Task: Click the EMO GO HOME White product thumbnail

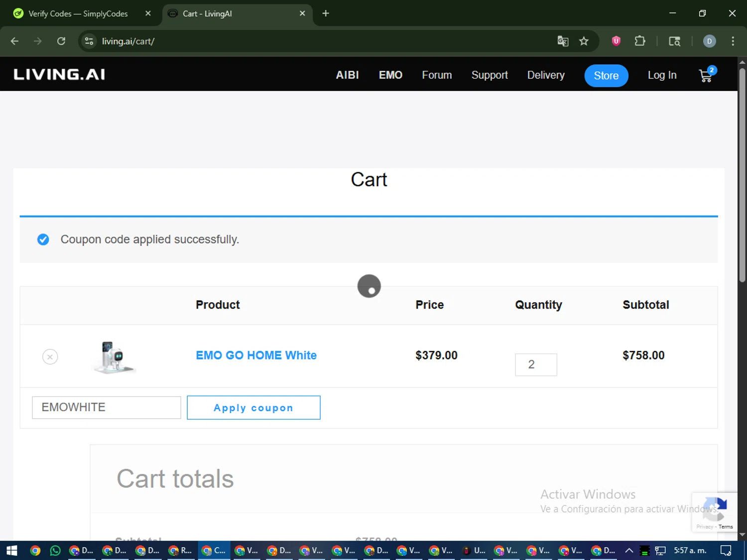Action: (114, 357)
